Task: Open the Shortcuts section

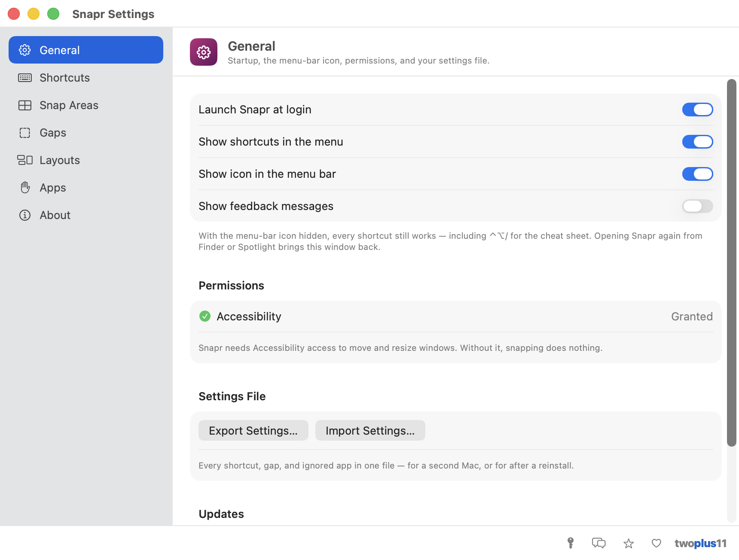Action: pos(86,78)
